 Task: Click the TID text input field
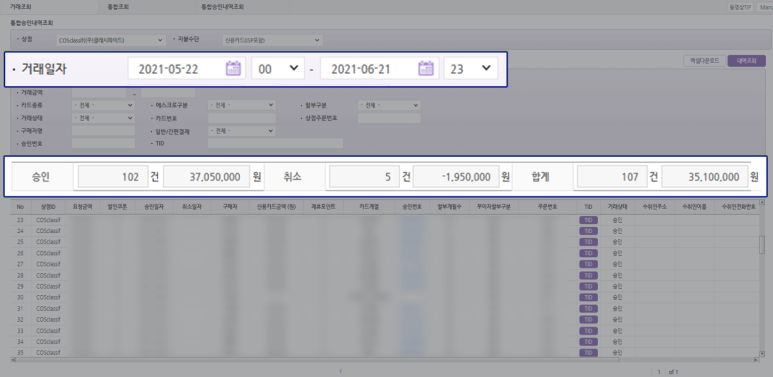275,143
